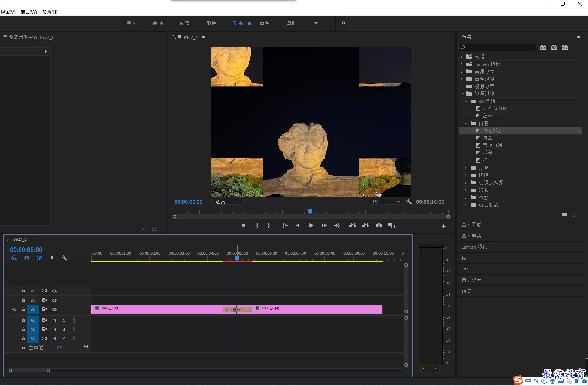588x386 pixels.
Task: Mute audio track A1
Action: pos(54,320)
